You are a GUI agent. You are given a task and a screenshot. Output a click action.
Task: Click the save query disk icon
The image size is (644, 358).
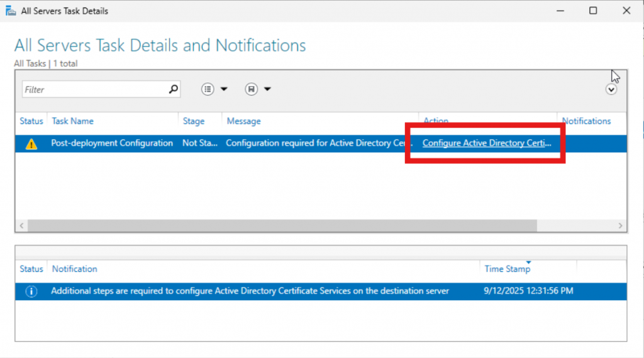251,89
